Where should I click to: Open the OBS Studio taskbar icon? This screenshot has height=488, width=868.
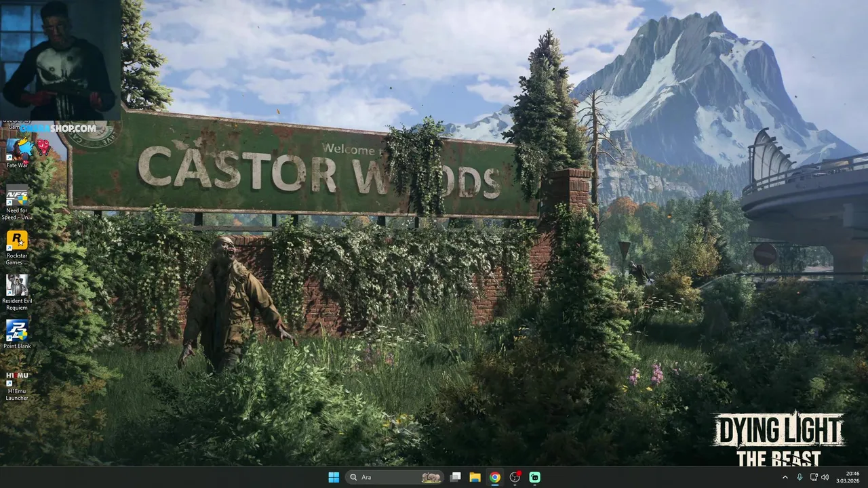pyautogui.click(x=515, y=477)
